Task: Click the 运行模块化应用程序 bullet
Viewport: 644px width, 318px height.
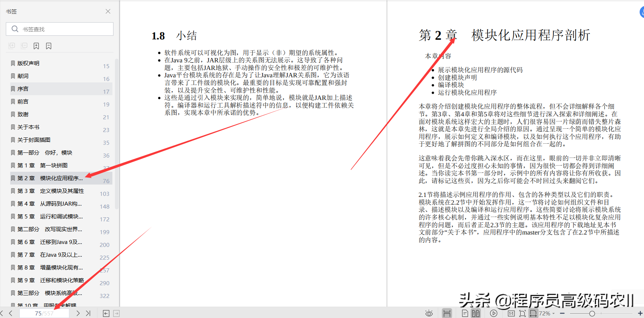Action: coord(467,93)
